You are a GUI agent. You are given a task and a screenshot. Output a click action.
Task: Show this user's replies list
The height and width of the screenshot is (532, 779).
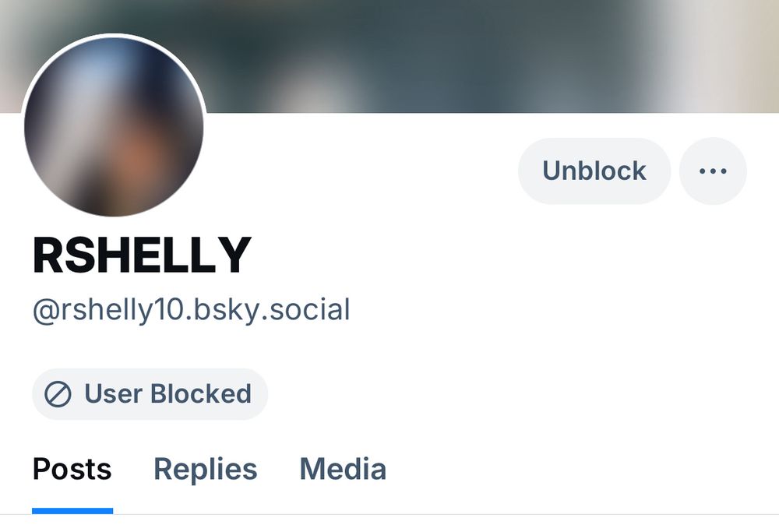pyautogui.click(x=205, y=469)
